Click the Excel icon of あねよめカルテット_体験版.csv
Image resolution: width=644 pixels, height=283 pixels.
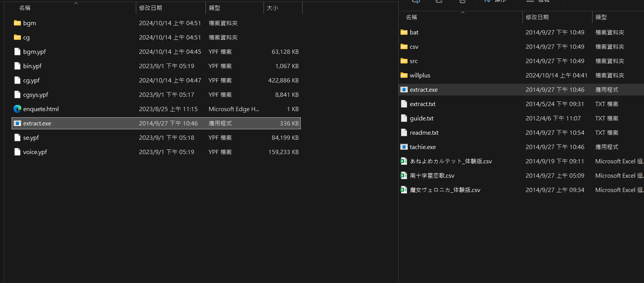click(404, 161)
